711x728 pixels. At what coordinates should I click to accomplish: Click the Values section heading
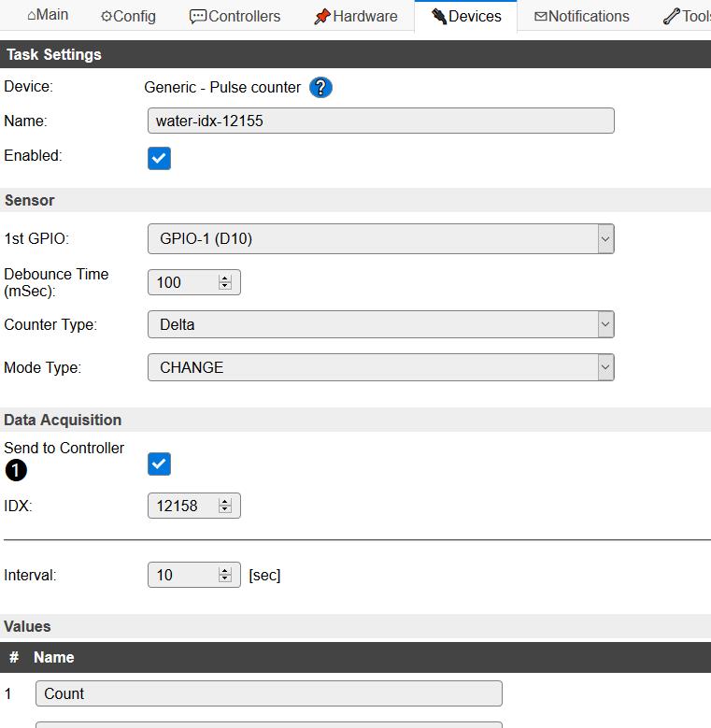27,626
